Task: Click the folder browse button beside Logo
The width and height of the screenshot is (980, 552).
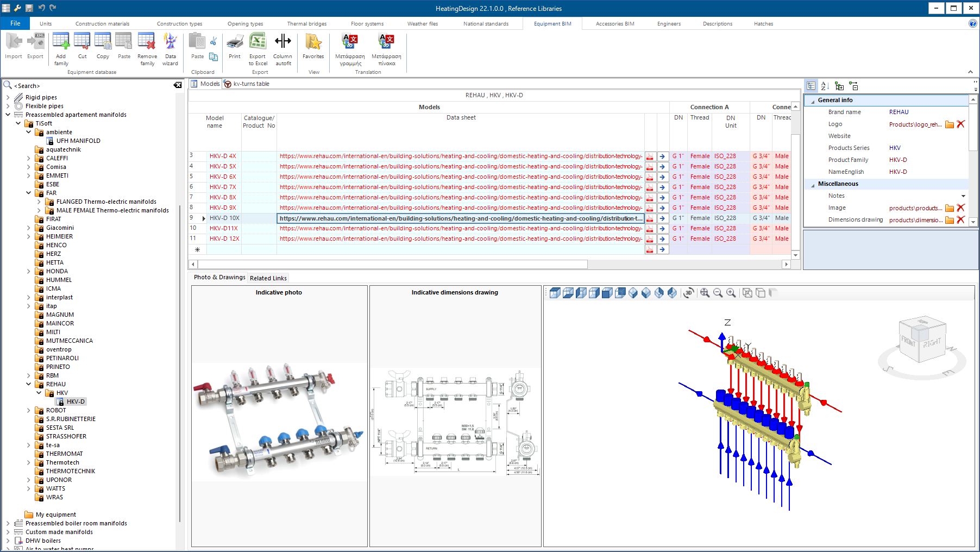Action: 949,124
